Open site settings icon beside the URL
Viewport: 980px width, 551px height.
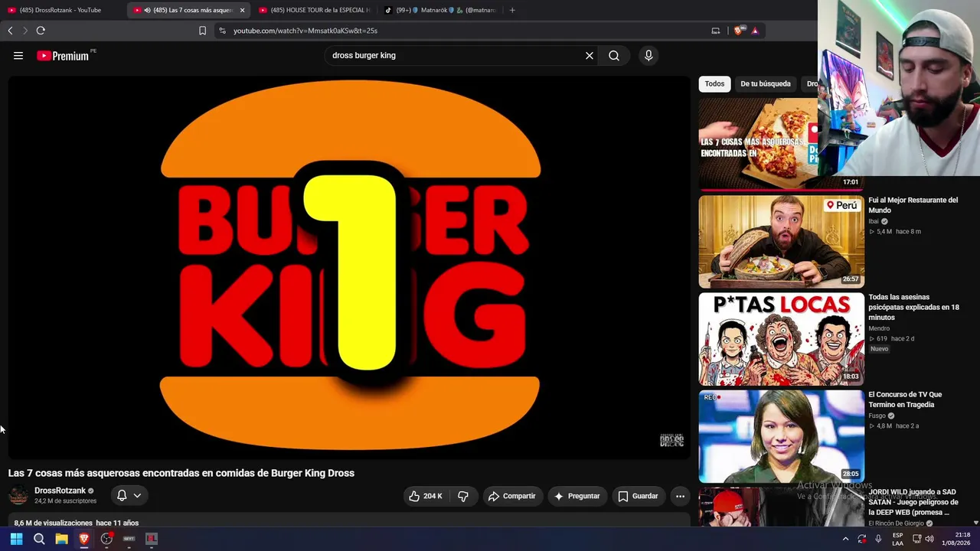click(x=222, y=31)
